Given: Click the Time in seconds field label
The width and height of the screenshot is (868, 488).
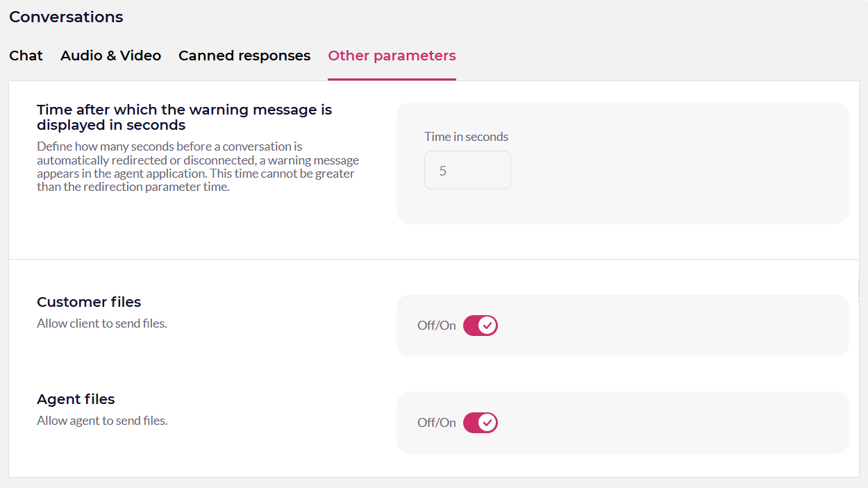Looking at the screenshot, I should pyautogui.click(x=466, y=137).
